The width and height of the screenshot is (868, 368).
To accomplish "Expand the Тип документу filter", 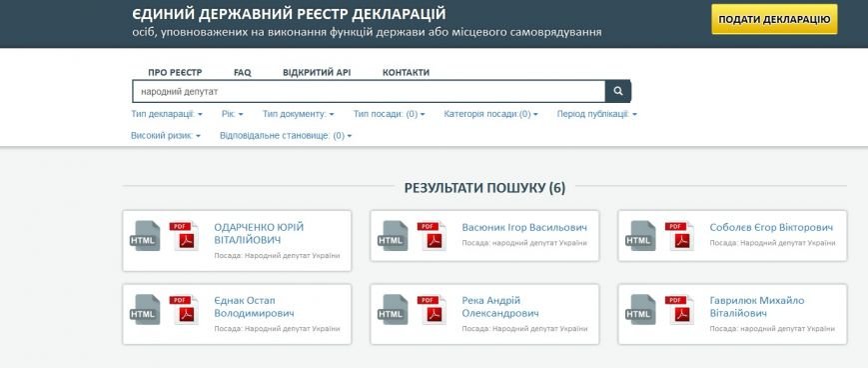I will tap(299, 114).
